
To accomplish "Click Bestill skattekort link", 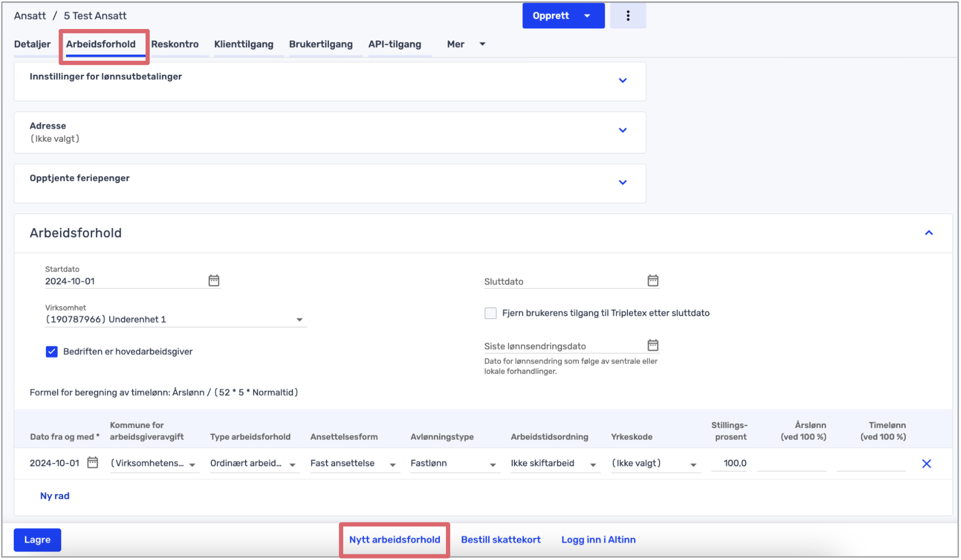I will pos(501,540).
